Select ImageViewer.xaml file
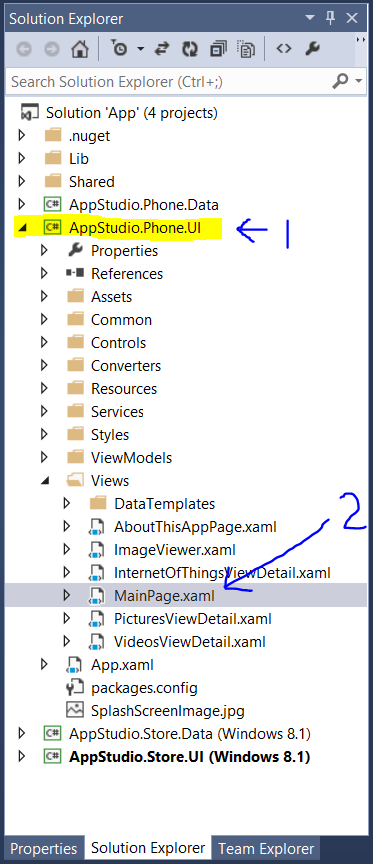The height and width of the screenshot is (864, 373). pos(175,550)
